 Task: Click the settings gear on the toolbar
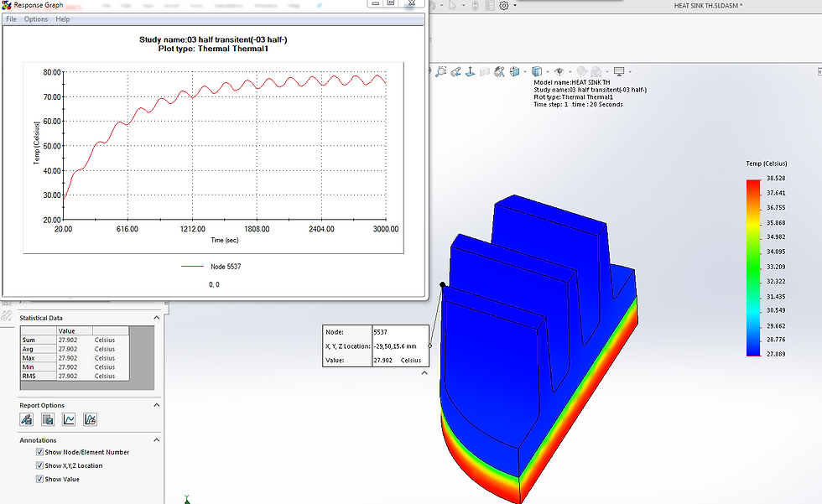click(x=503, y=6)
